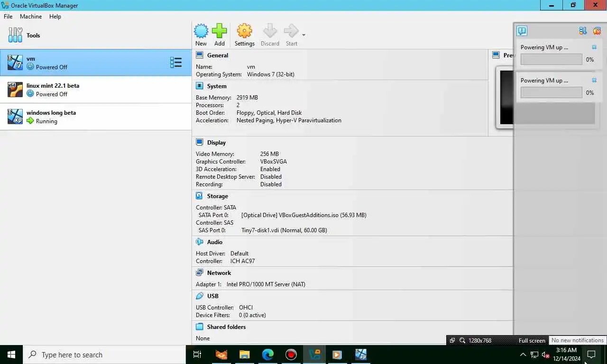Click the VBoxGuestAdditions.iso optical drive entry
Image resolution: width=607 pixels, height=364 pixels.
(x=303, y=215)
